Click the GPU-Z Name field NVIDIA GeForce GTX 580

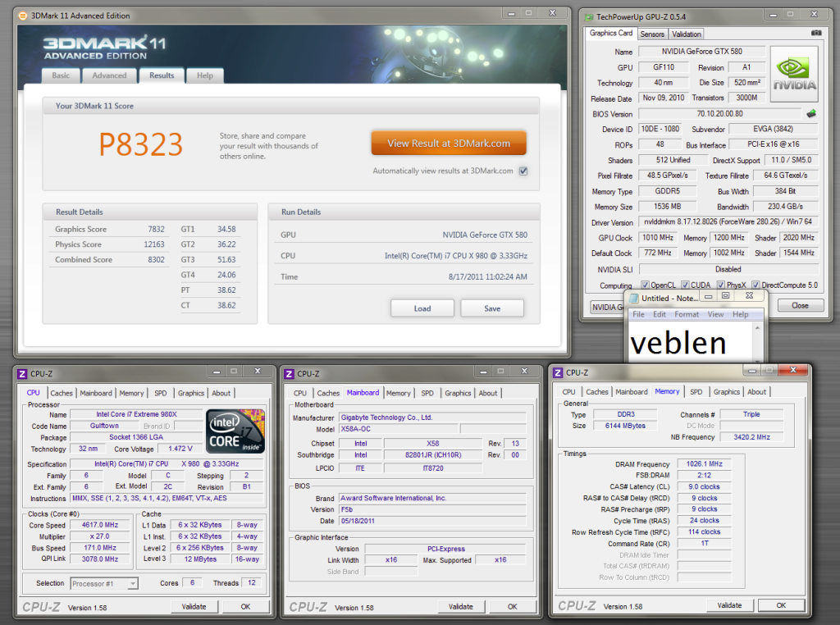click(x=702, y=52)
